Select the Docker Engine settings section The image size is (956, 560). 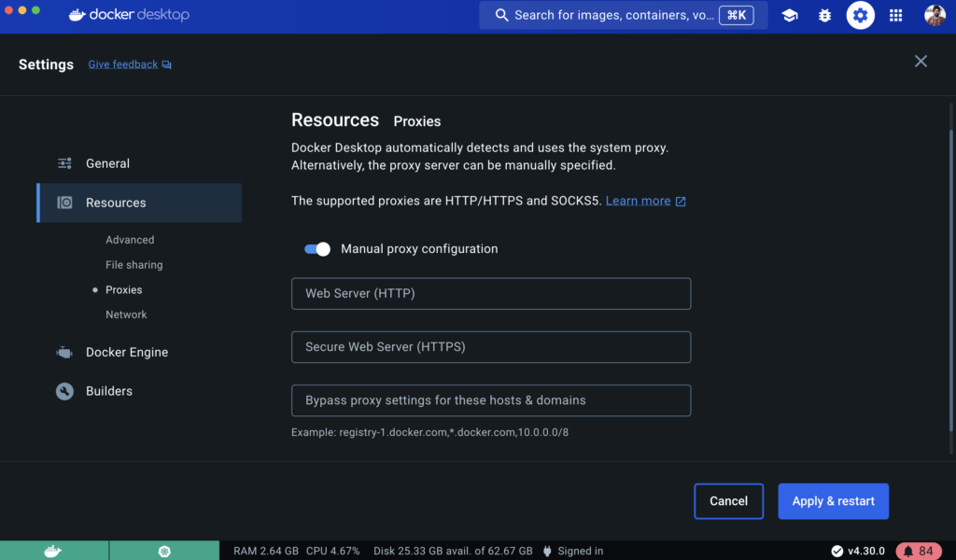[126, 352]
